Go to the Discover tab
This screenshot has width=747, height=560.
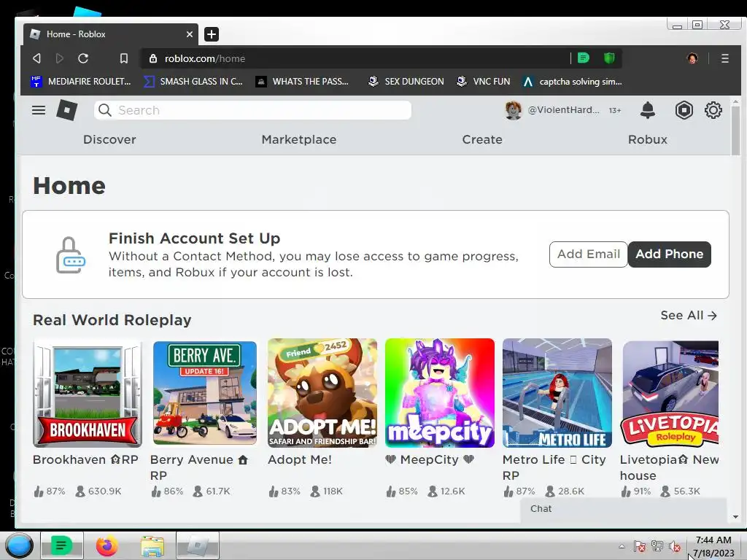tap(109, 139)
